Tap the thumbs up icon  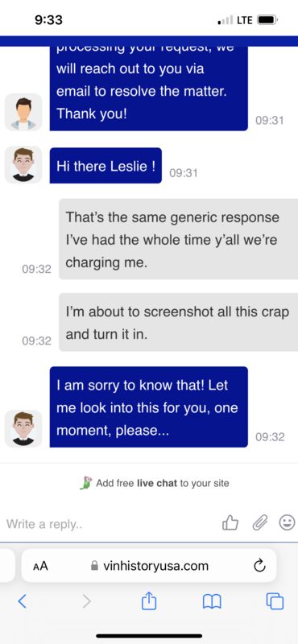[230, 522]
